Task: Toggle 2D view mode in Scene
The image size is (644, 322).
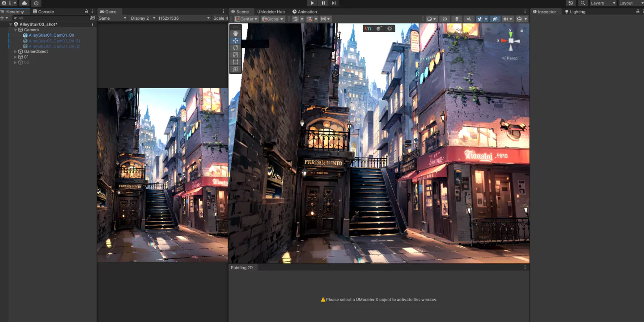Action: (444, 19)
